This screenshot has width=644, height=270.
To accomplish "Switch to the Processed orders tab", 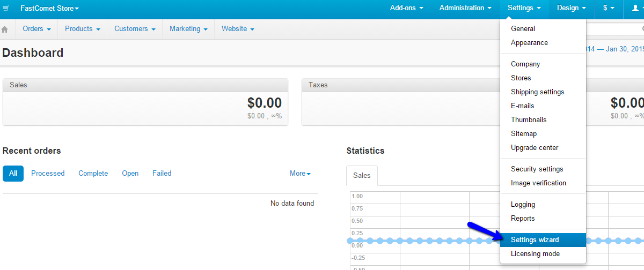I will point(48,174).
